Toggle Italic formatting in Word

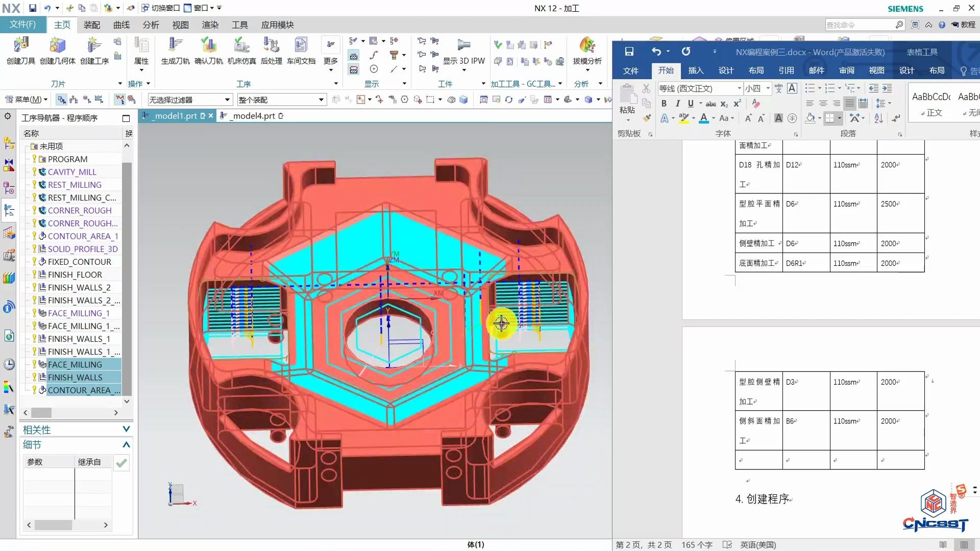677,104
